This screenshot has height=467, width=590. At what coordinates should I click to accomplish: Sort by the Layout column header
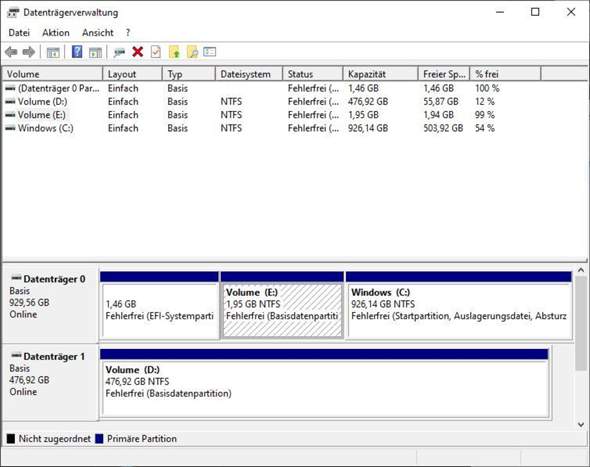click(x=132, y=74)
